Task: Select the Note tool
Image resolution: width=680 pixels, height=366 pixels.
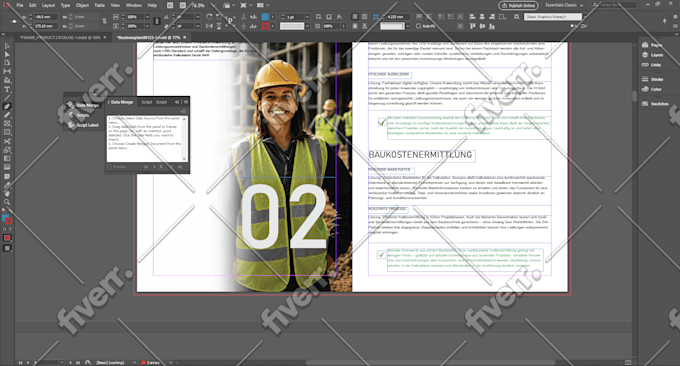Action: tap(7, 176)
